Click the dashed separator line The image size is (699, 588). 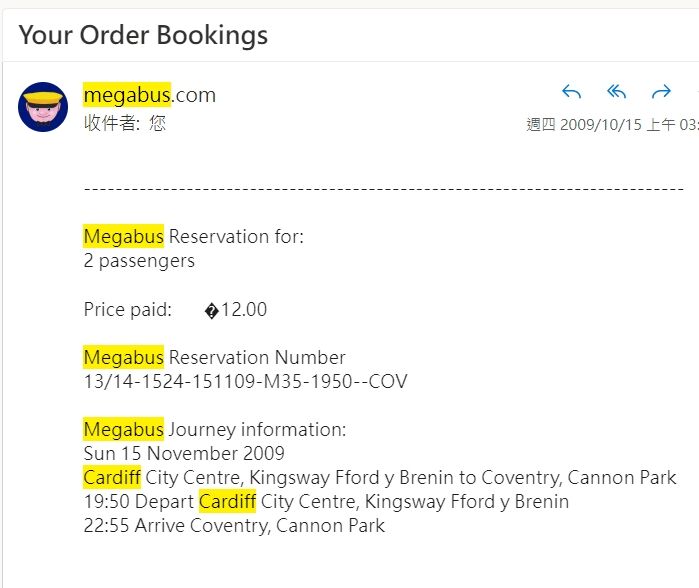[384, 189]
